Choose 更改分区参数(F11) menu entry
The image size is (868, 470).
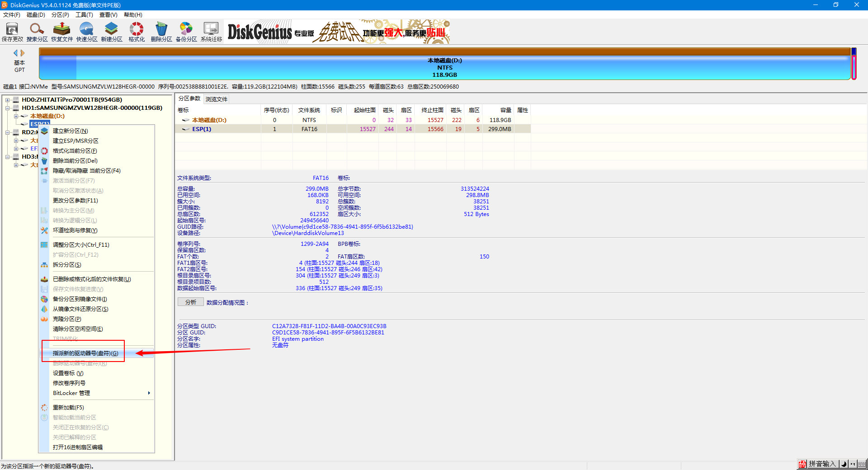pyautogui.click(x=96, y=201)
